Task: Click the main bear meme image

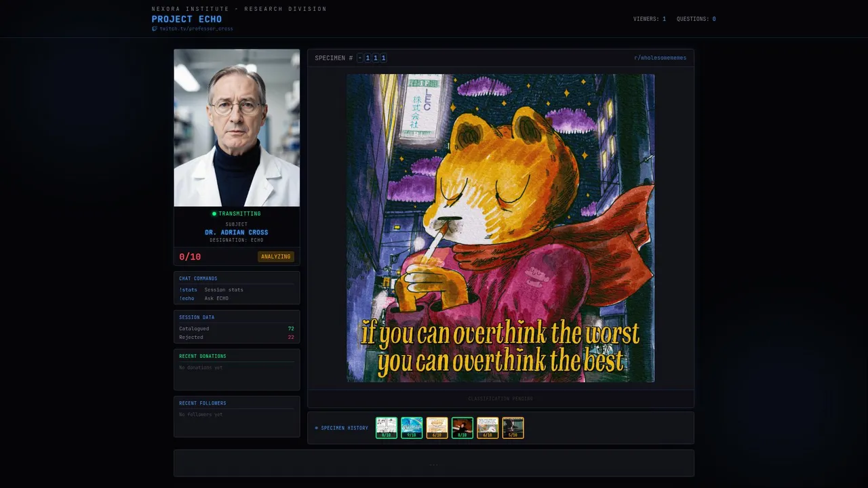Action: click(500, 228)
